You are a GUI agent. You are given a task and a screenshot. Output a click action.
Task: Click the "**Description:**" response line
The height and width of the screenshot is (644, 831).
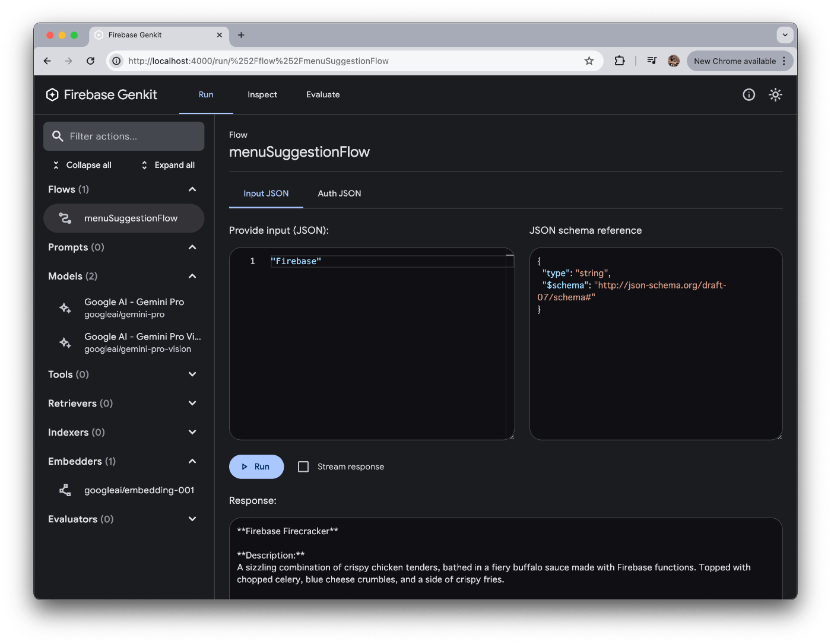click(x=271, y=556)
